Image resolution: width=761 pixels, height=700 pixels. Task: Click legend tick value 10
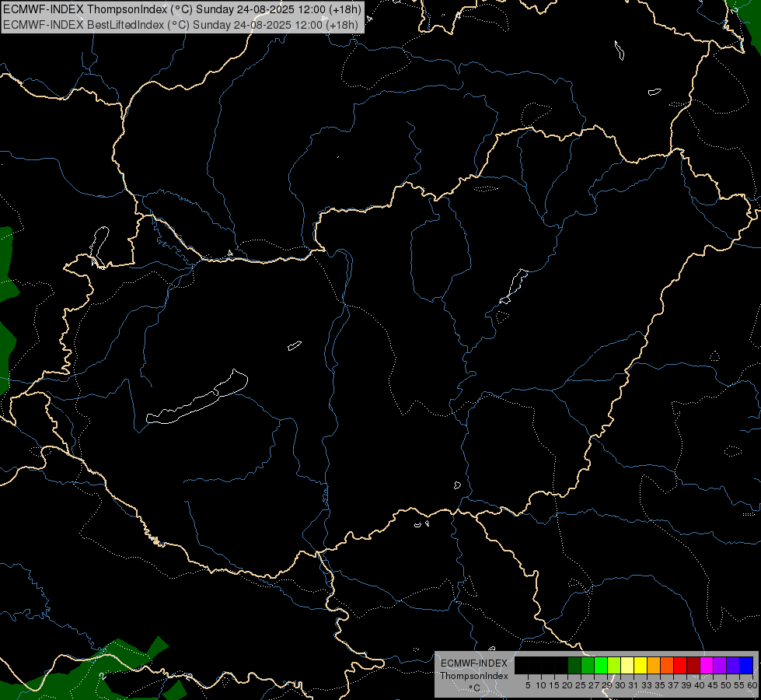[x=541, y=685]
